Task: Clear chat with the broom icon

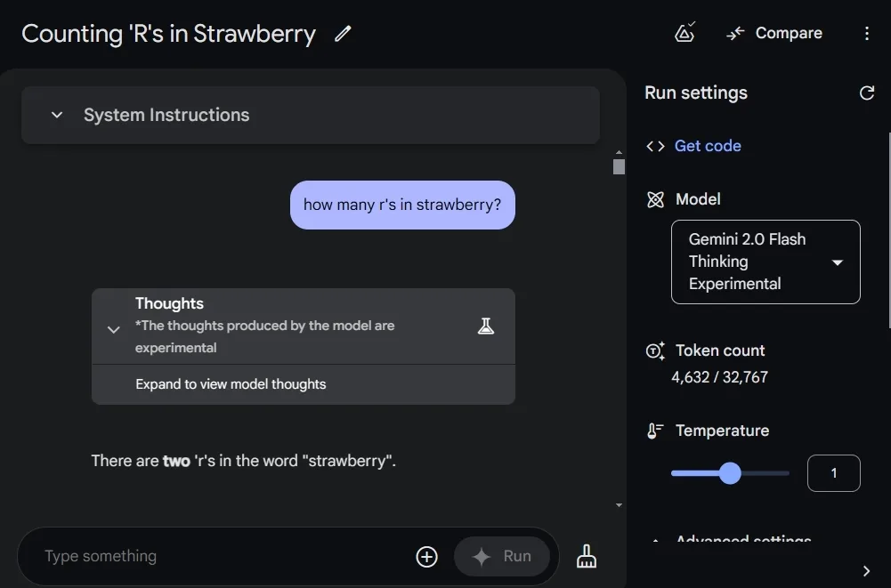Action: [x=587, y=556]
